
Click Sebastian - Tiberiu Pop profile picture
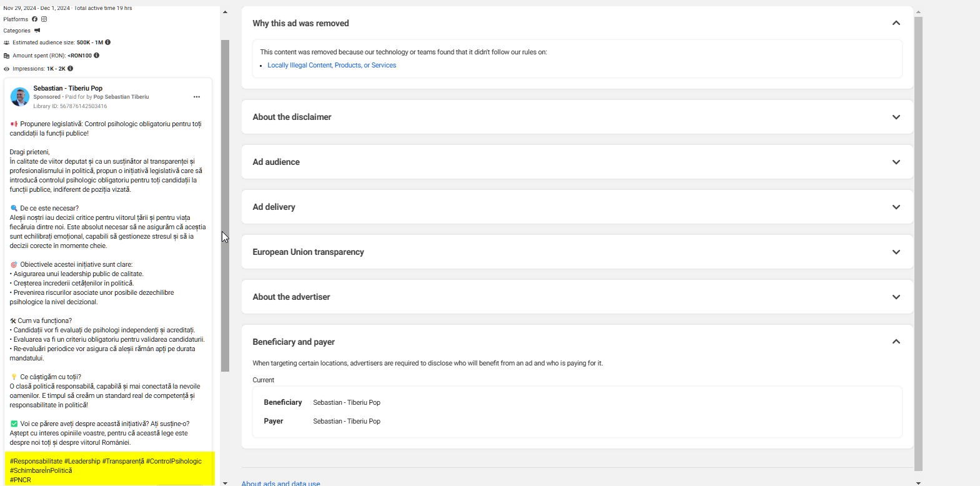pyautogui.click(x=20, y=97)
